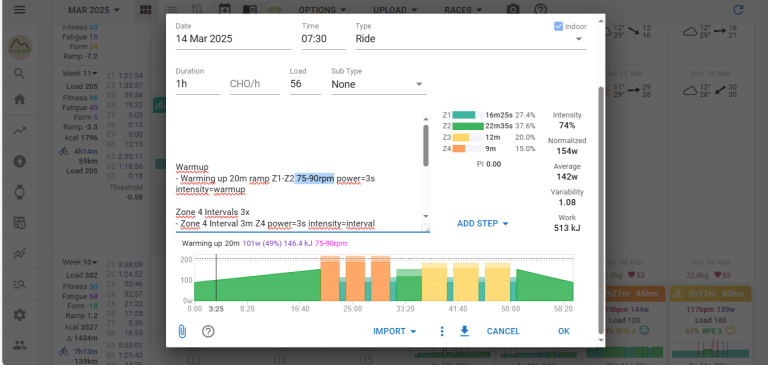Screen dimensions: 768x365
Task: Expand the Week 10 summary menu
Action: click(79, 262)
